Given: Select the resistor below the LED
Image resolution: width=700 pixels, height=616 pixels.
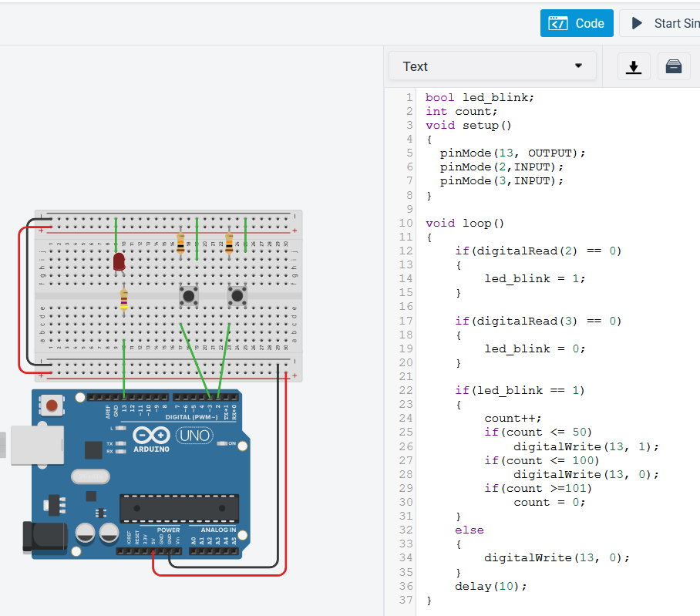Looking at the screenshot, I should point(123,299).
